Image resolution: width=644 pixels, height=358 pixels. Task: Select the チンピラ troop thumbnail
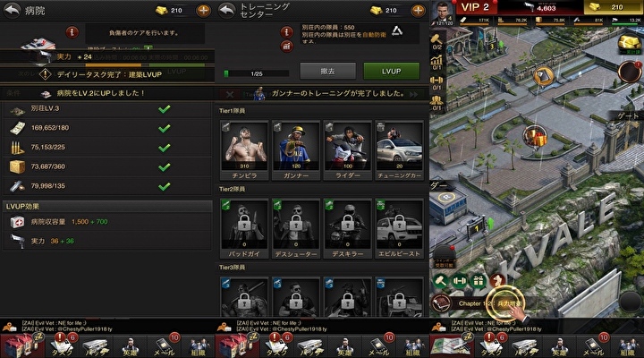[244, 150]
